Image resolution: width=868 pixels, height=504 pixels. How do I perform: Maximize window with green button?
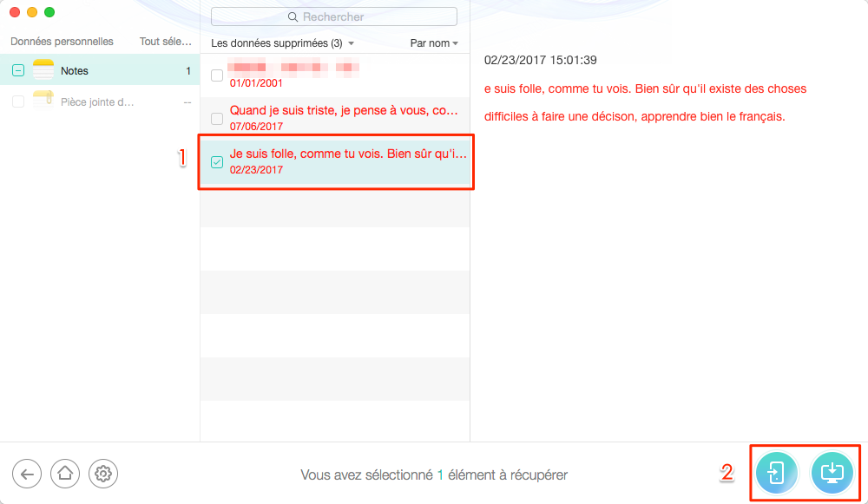click(49, 12)
